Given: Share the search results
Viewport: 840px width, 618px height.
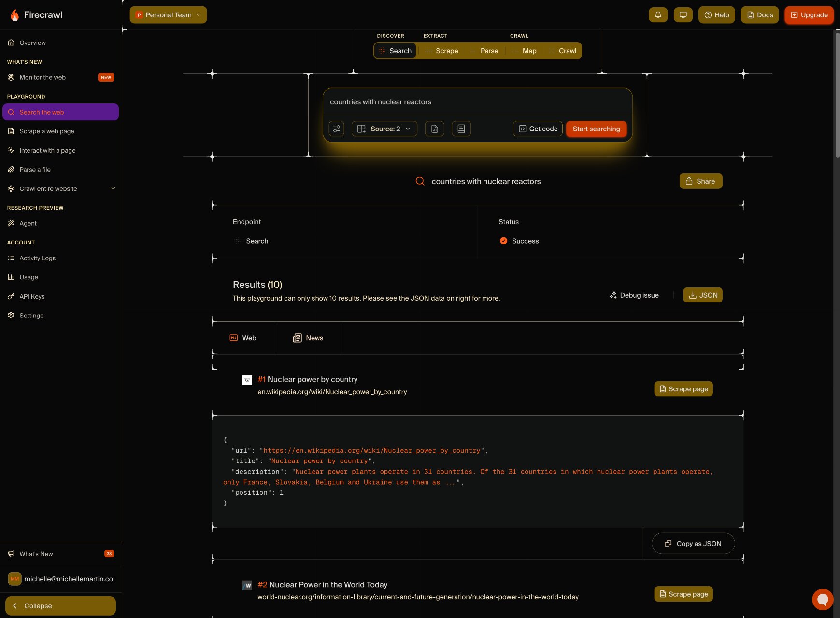Looking at the screenshot, I should pyautogui.click(x=701, y=181).
